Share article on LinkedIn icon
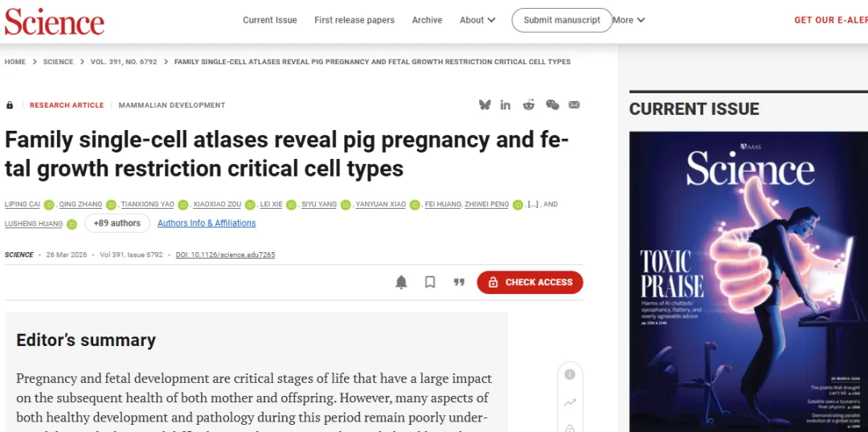This screenshot has width=868, height=432. (506, 105)
